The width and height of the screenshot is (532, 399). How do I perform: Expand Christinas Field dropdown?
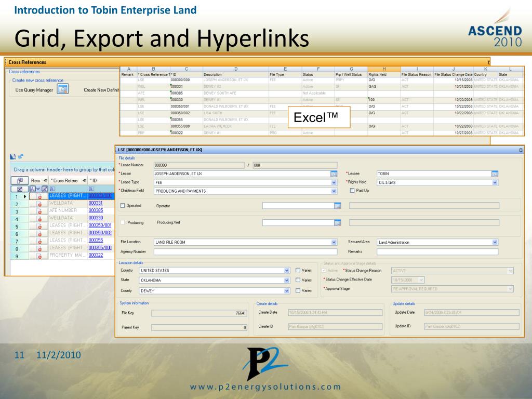[334, 191]
